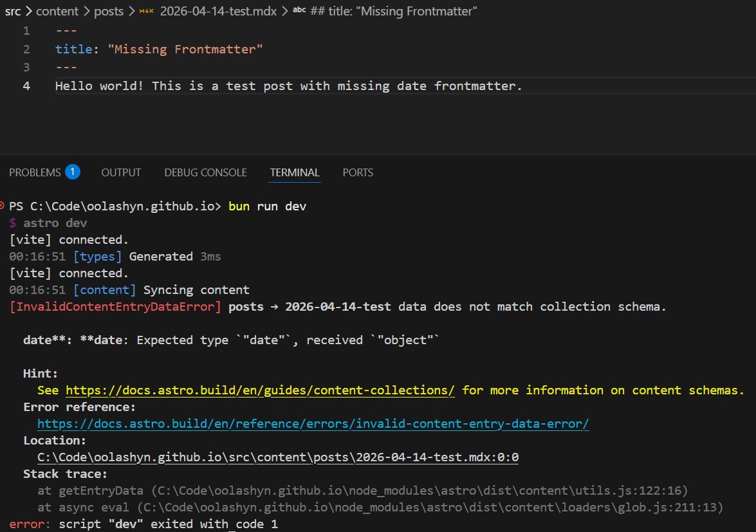Select line number 4 in the editor
The image size is (756, 532).
point(26,85)
